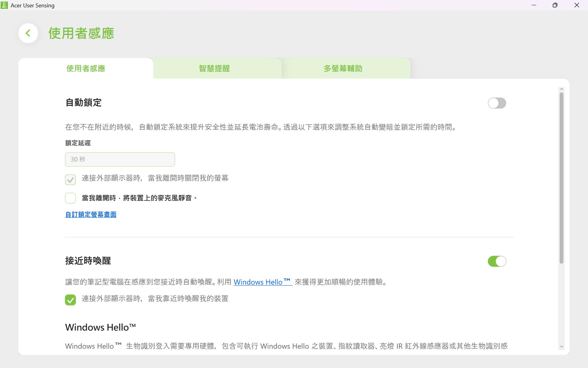Click the green back arrow button
Screen dimensions: 588x368
pyautogui.click(x=28, y=33)
